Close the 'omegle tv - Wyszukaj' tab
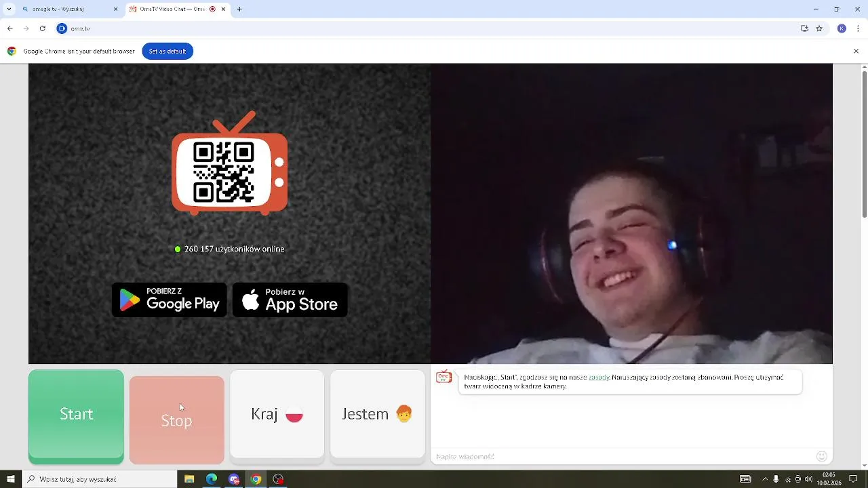Screen dimensions: 868x488 point(115,9)
